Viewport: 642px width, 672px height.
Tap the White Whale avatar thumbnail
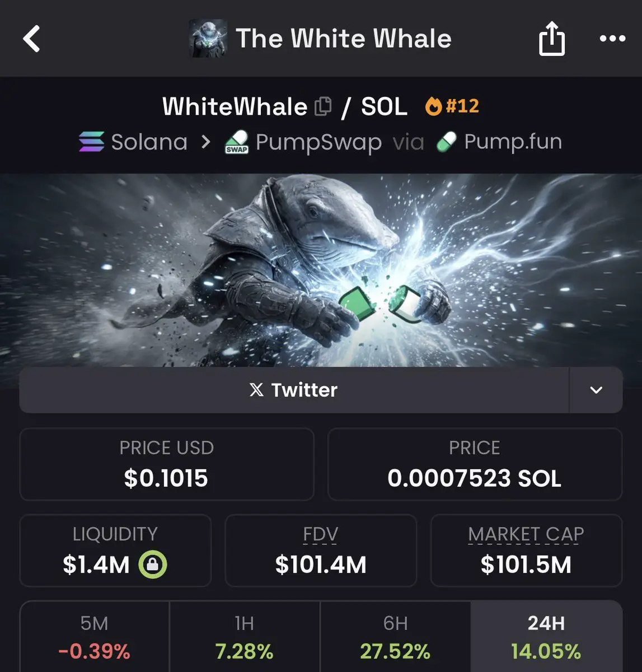pyautogui.click(x=208, y=38)
